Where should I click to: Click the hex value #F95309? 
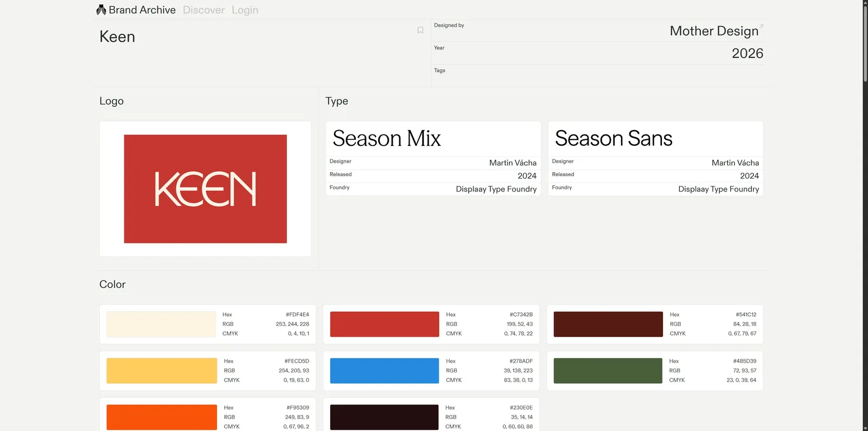(x=298, y=408)
